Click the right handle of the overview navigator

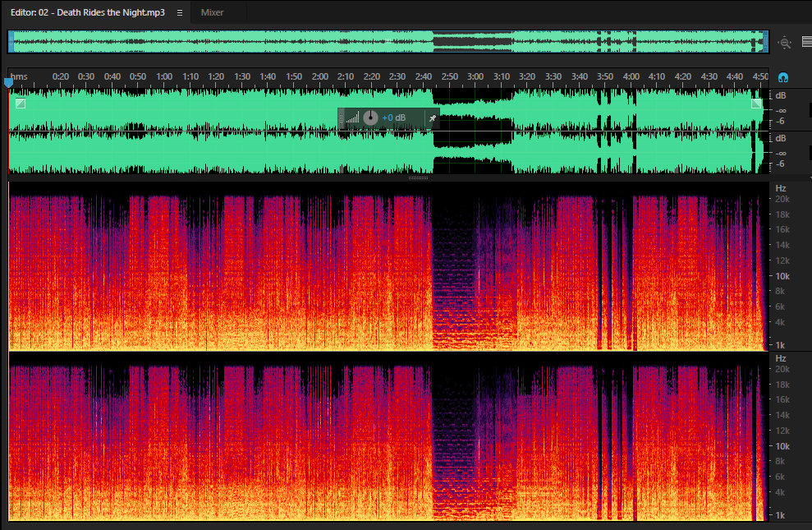tap(765, 41)
